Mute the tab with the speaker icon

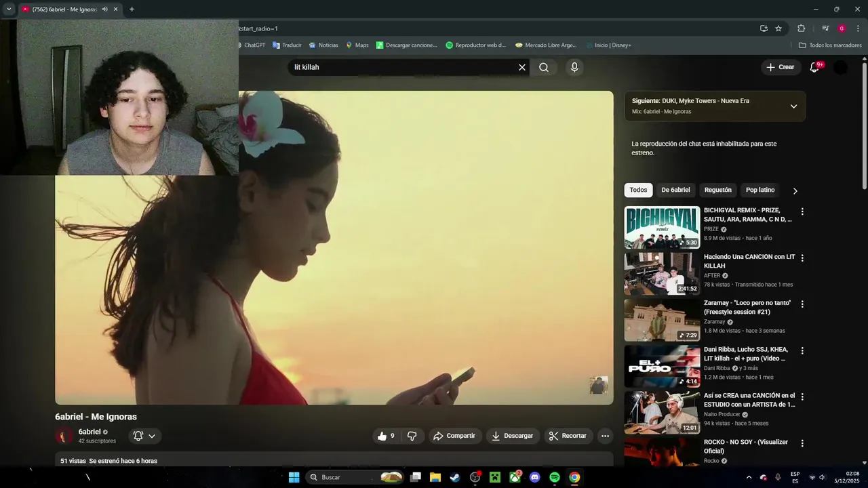coord(104,9)
